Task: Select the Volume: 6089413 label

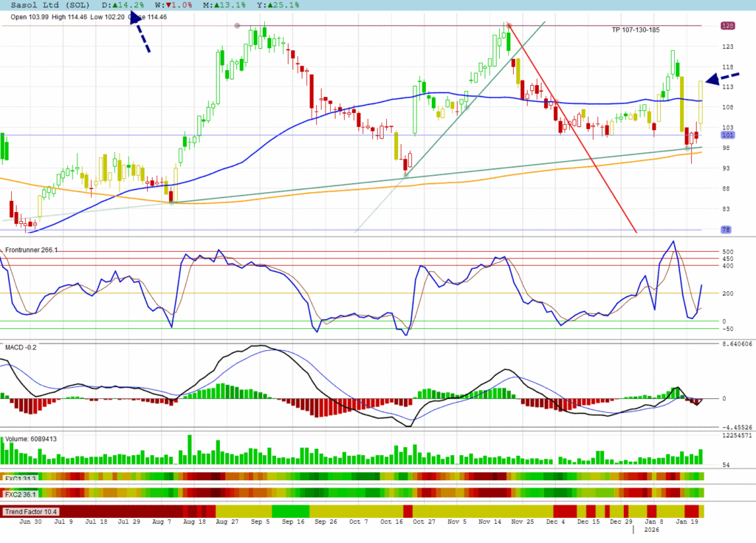Action: (x=31, y=439)
